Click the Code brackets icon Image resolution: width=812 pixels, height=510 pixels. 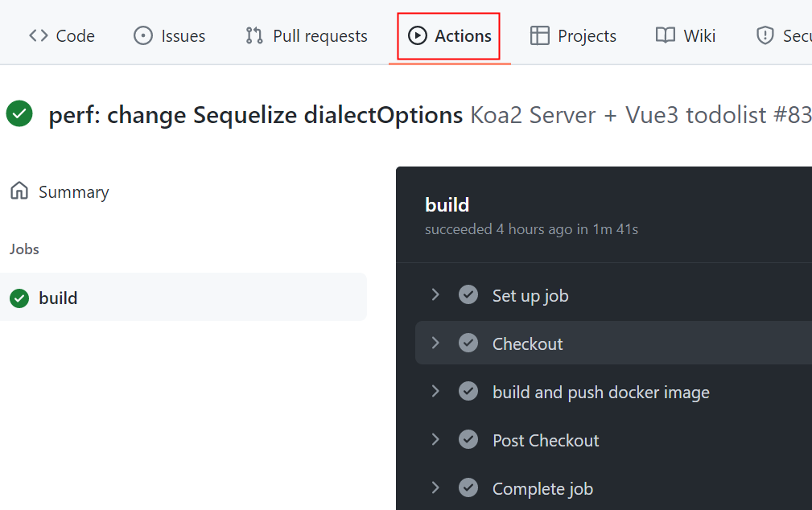coord(38,36)
